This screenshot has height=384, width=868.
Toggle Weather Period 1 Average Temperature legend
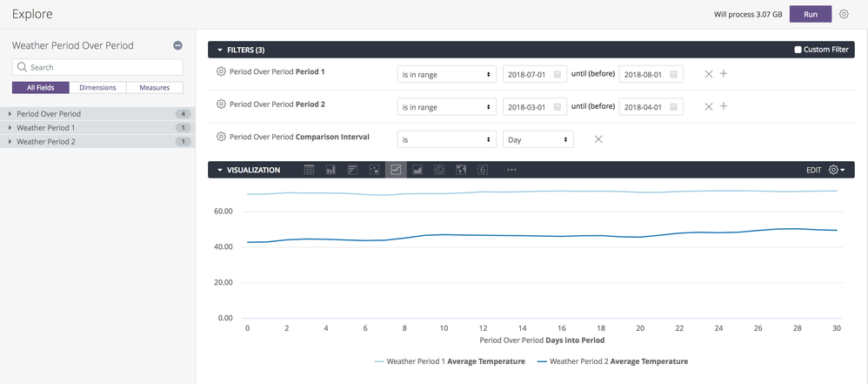pos(450,361)
